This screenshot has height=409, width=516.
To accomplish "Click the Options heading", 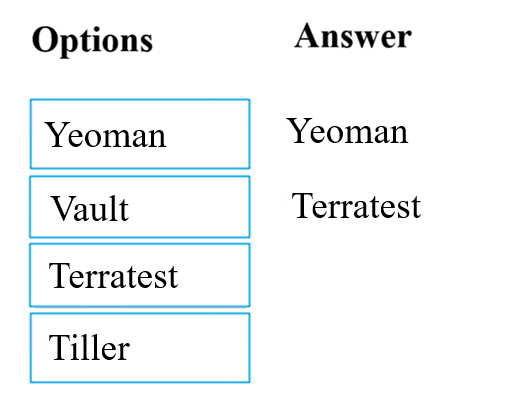I will [92, 41].
